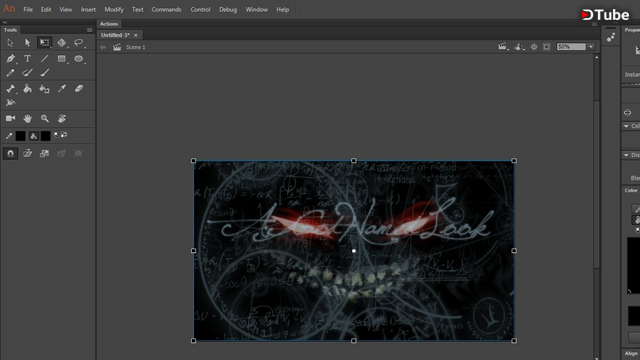The width and height of the screenshot is (640, 360).
Task: Open the Commands menu
Action: (x=166, y=9)
